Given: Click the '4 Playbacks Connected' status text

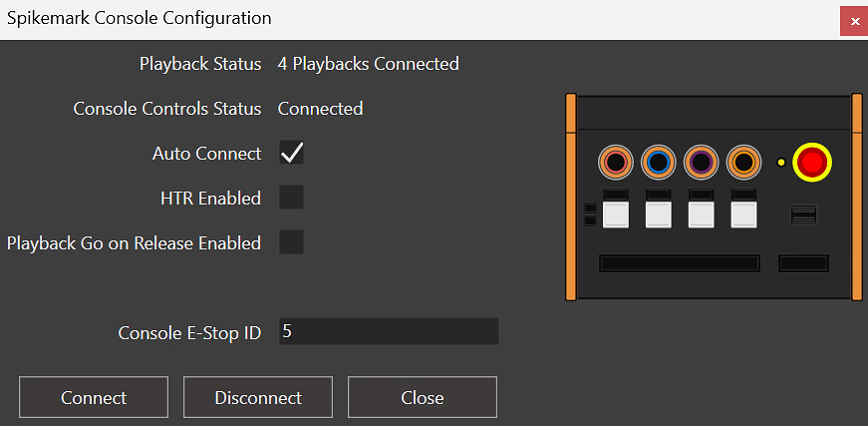Looking at the screenshot, I should pyautogui.click(x=368, y=64).
